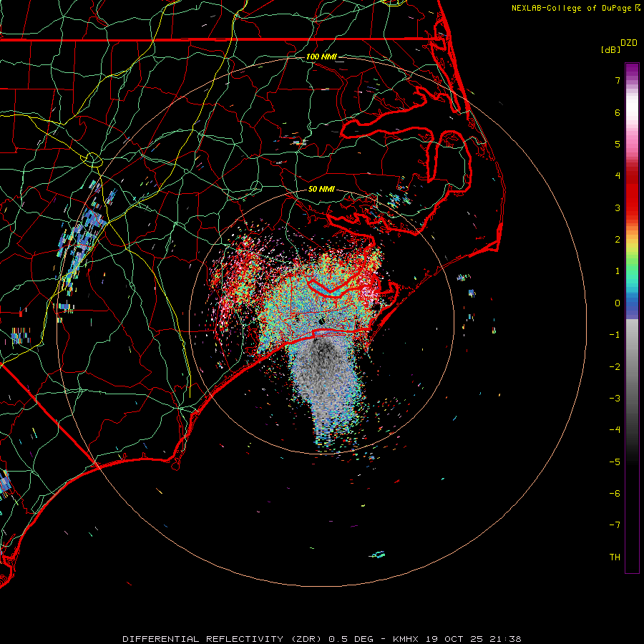Click the color scale value 3

pos(618,208)
